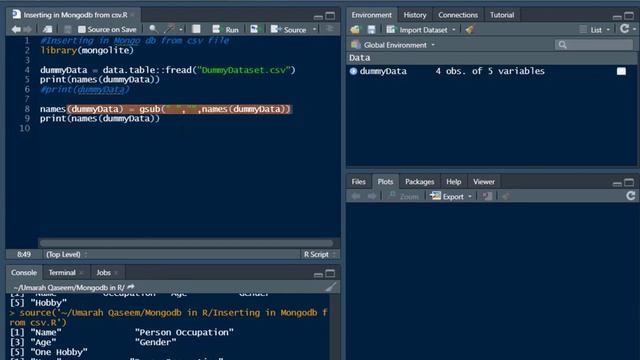640x360 pixels.
Task: Open the Files tab
Action: tap(358, 182)
